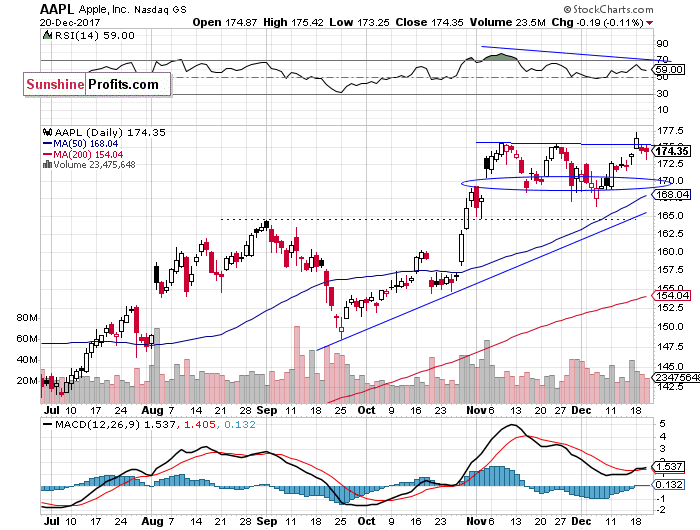Viewport: 700px width, 530px height.
Task: Click the StockCharts.com copyright label
Action: click(x=608, y=9)
